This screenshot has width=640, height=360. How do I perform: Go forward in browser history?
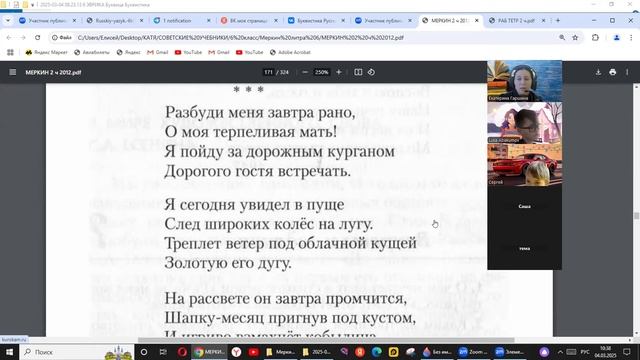[x=23, y=38]
